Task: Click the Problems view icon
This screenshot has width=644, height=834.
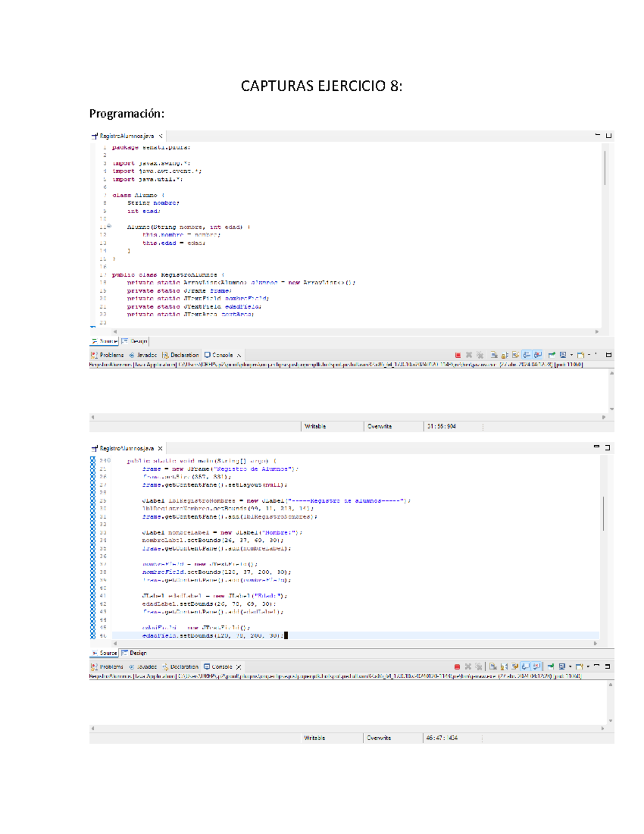Action: click(94, 354)
